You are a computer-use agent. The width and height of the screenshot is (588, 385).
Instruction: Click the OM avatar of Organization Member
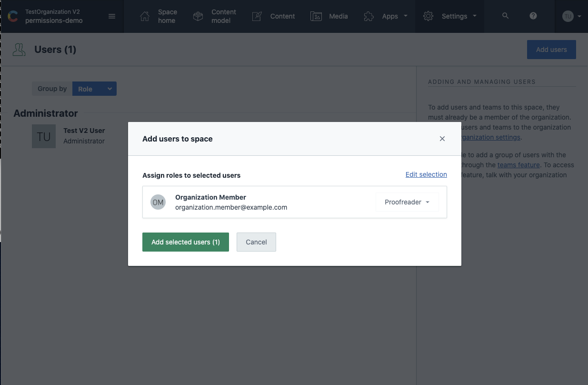(158, 202)
